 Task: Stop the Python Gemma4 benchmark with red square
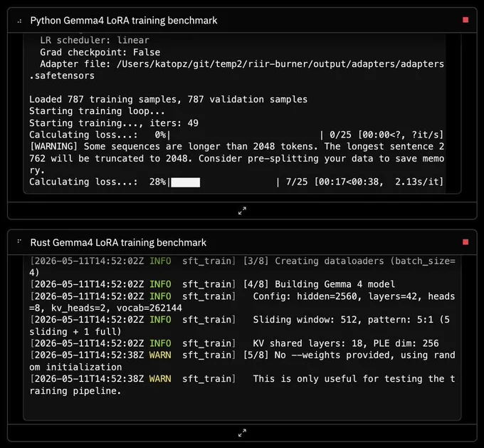point(465,20)
